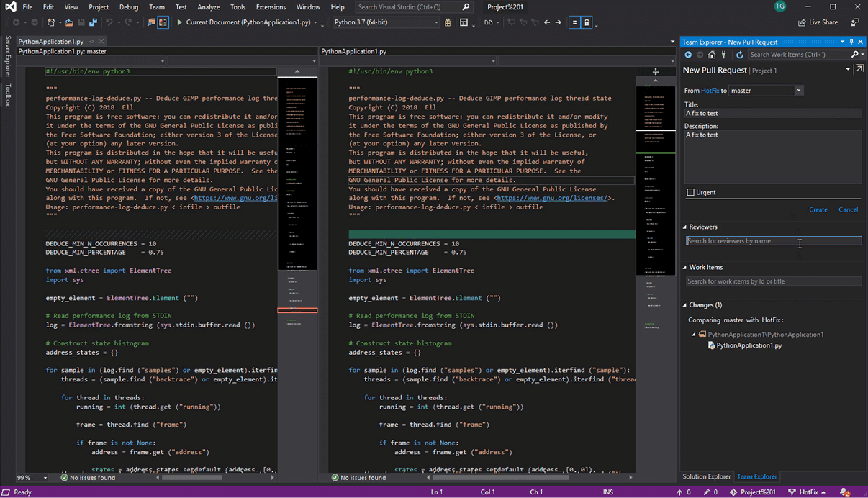The image size is (868, 498).
Task: Click the Team Explorer back arrow
Action: point(688,55)
